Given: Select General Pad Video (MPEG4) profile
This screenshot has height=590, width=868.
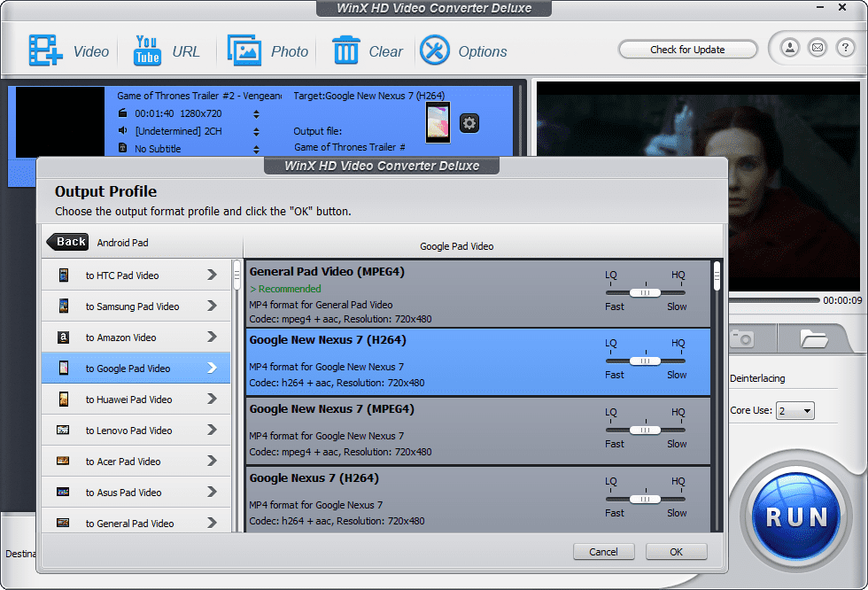Looking at the screenshot, I should (x=478, y=294).
